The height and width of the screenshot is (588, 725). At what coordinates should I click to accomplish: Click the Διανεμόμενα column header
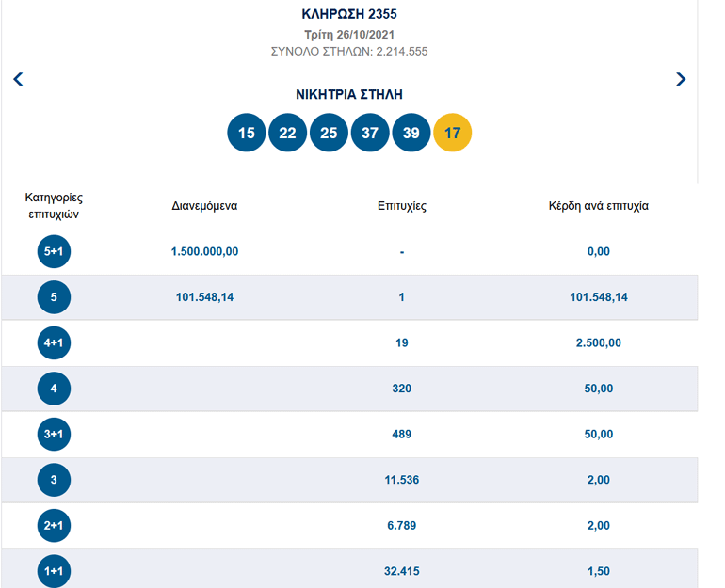(204, 206)
